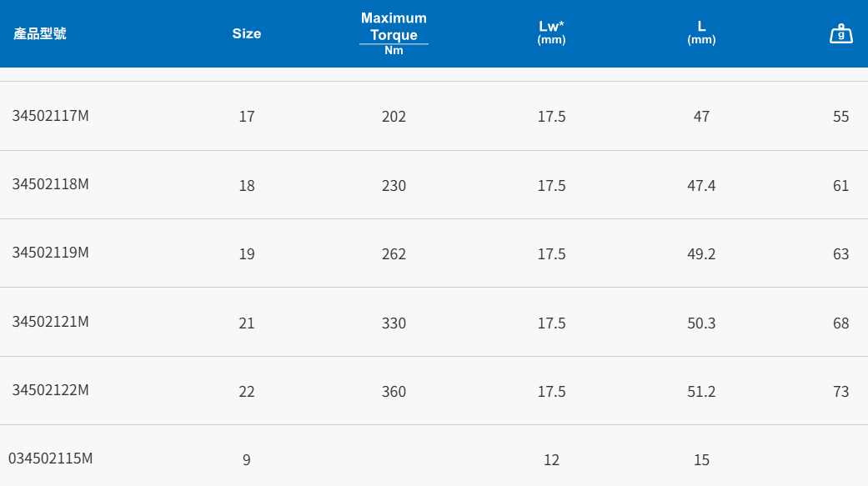Click the size value 19
Viewport: 868px width, 486px height.
tap(247, 254)
